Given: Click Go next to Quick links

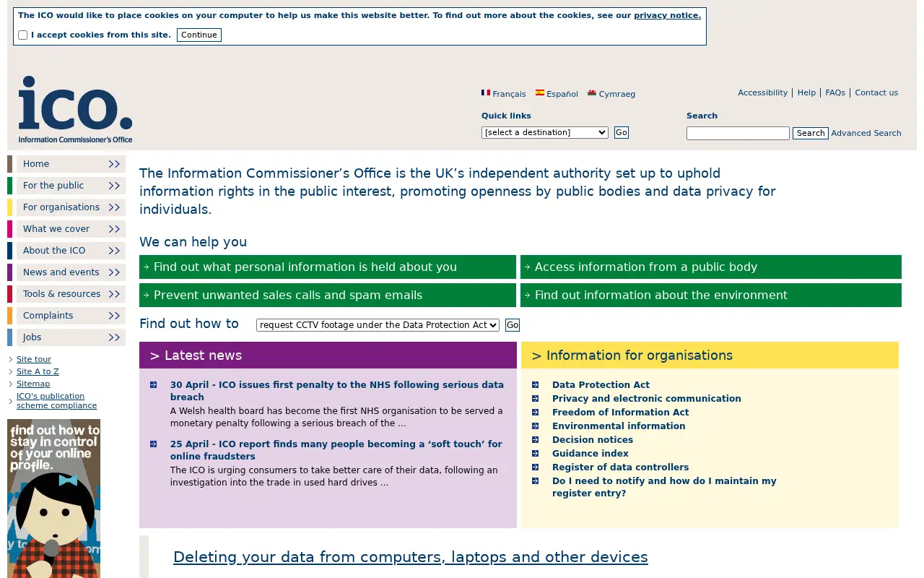Looking at the screenshot, I should coord(622,132).
